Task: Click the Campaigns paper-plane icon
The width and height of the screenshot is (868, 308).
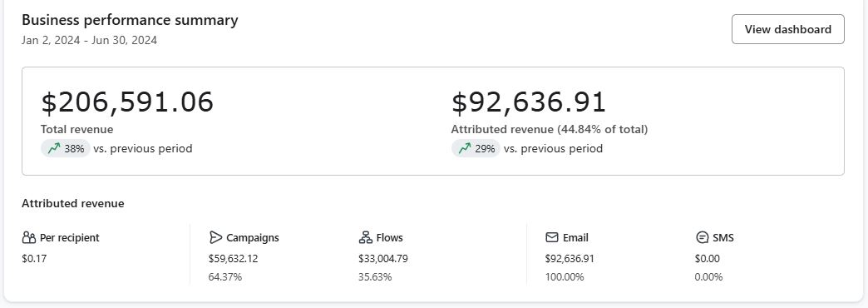Action: (215, 237)
